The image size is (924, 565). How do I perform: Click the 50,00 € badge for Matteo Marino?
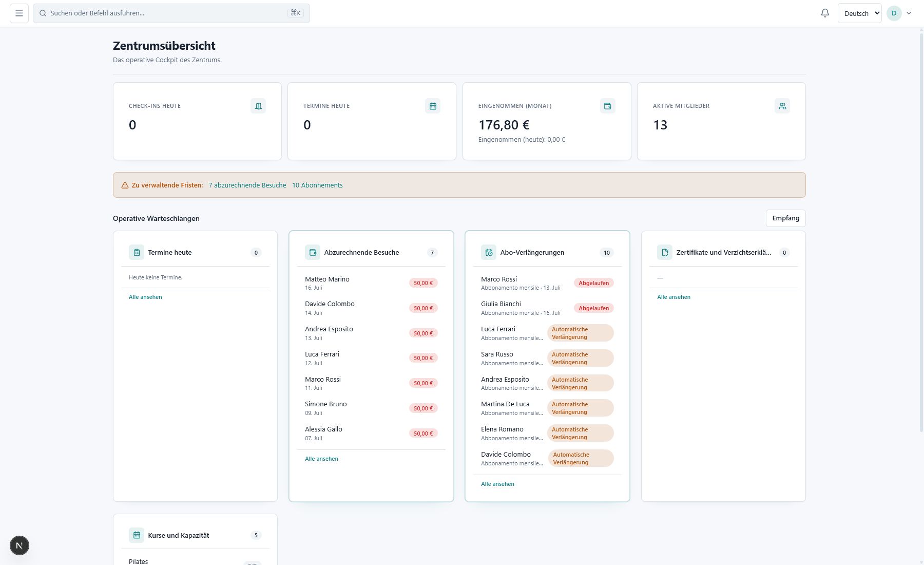coord(423,283)
